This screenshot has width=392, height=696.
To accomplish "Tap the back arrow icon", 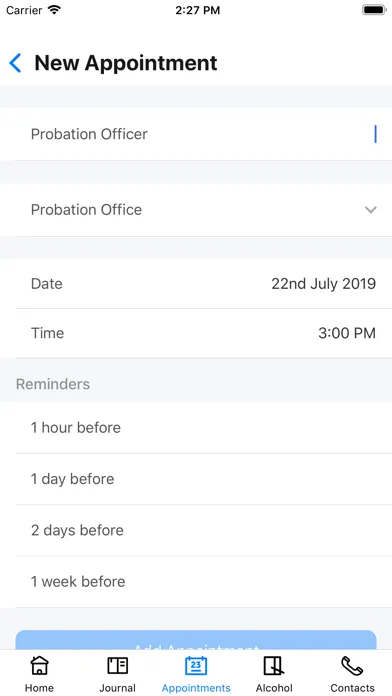I will pos(15,63).
